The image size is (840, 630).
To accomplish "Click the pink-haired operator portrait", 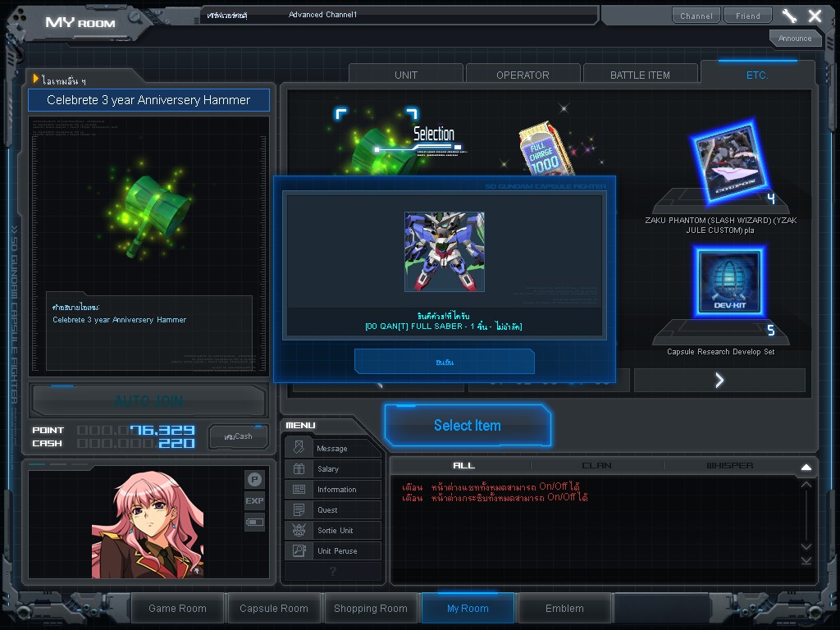I will pyautogui.click(x=148, y=524).
